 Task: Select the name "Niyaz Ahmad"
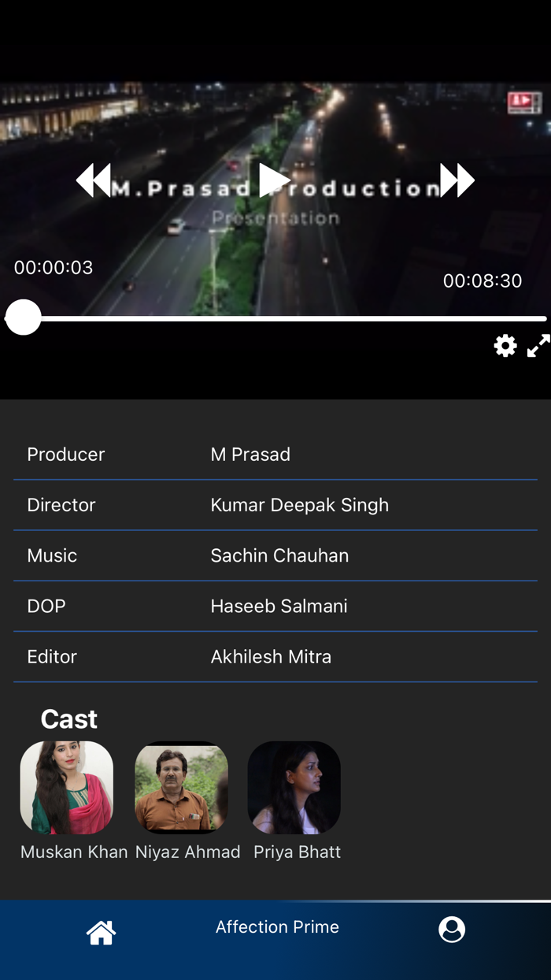point(187,852)
